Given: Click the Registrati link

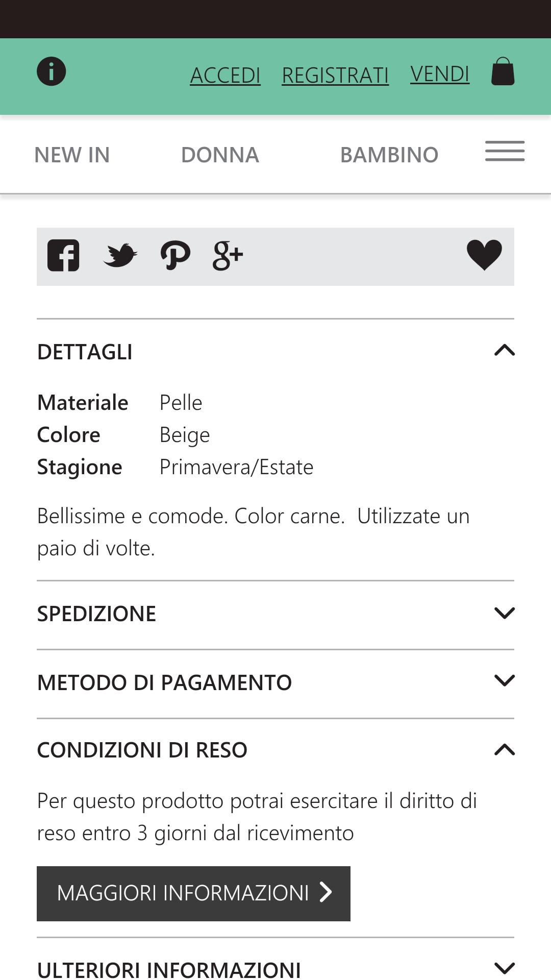Looking at the screenshot, I should click(335, 74).
